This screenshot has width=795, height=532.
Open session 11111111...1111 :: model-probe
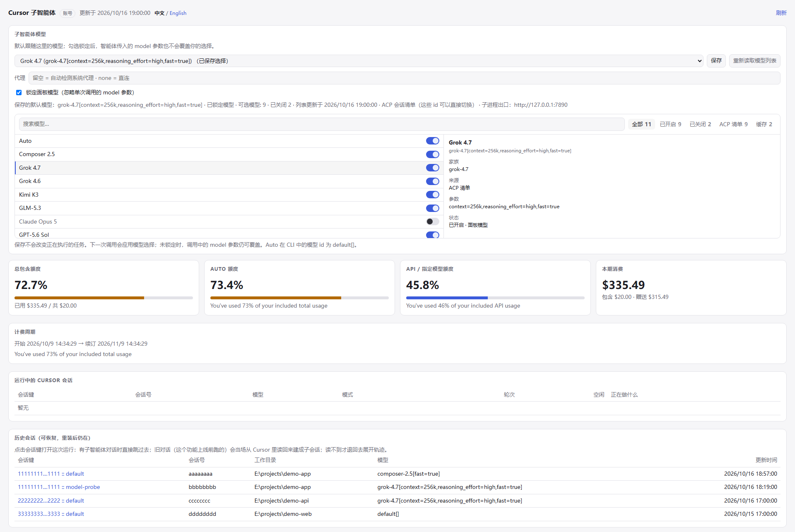click(59, 487)
